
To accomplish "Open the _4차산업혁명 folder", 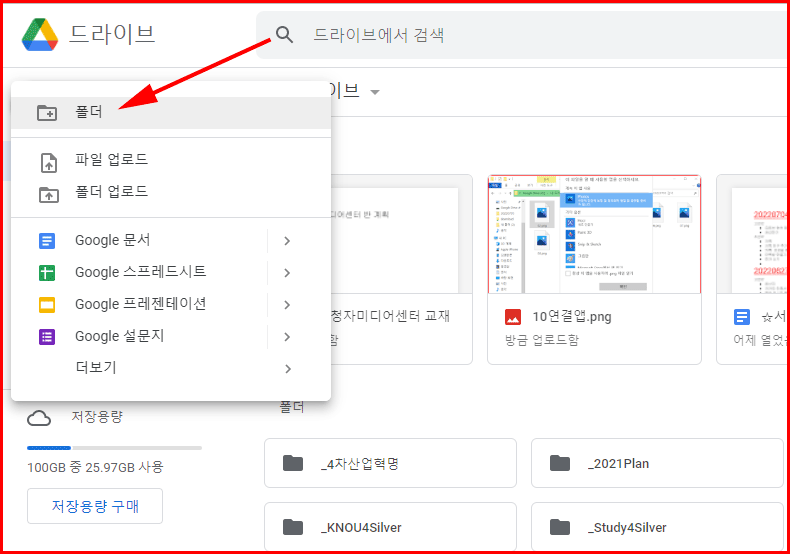I will [390, 463].
